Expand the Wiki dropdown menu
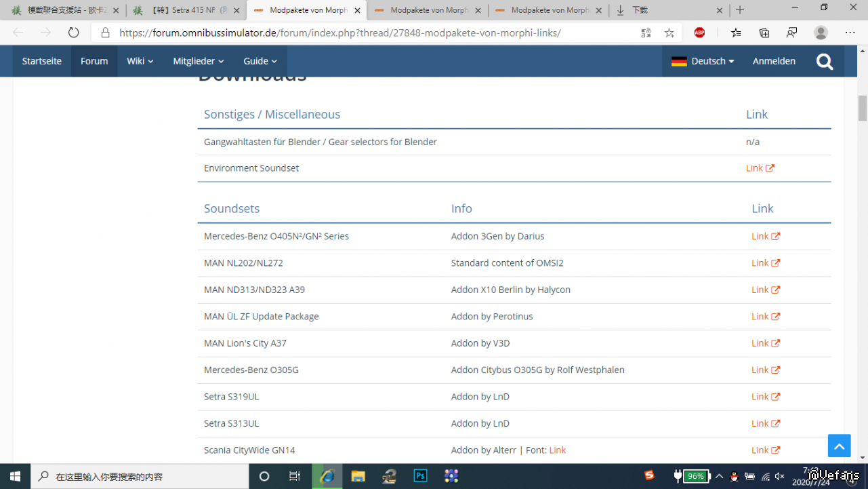Screen dimensions: 868x489 140,61
